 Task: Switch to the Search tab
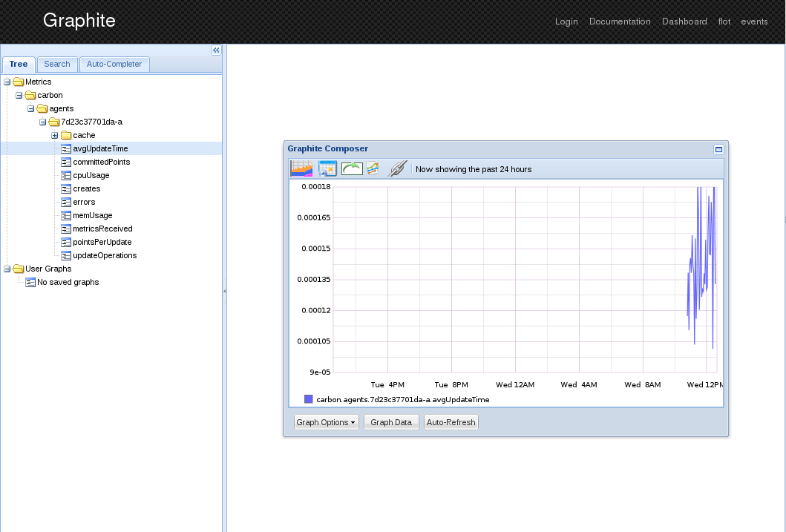57,64
